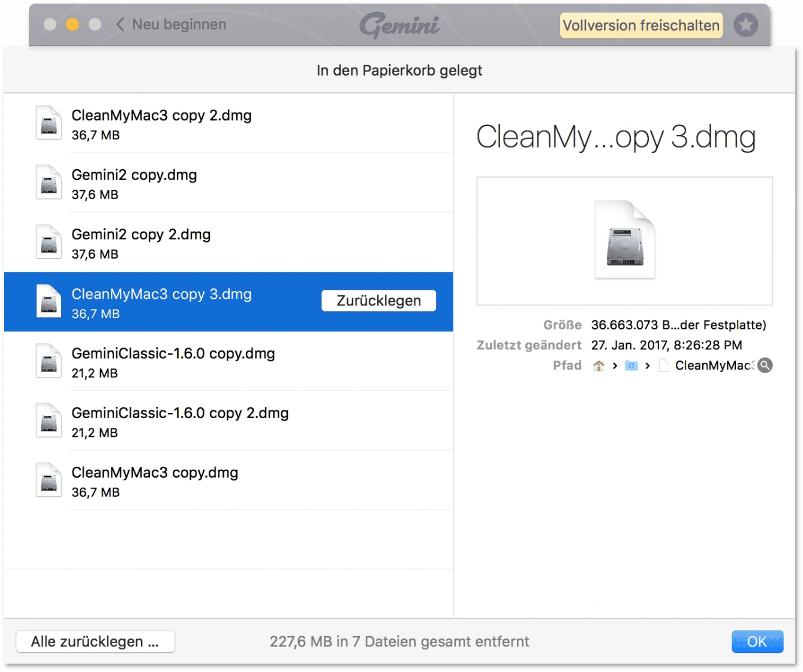Screen dimensions: 803x672
Task: Select the row GeminiClassic-1.6.0 copy 2.dmg
Action: 228,420
